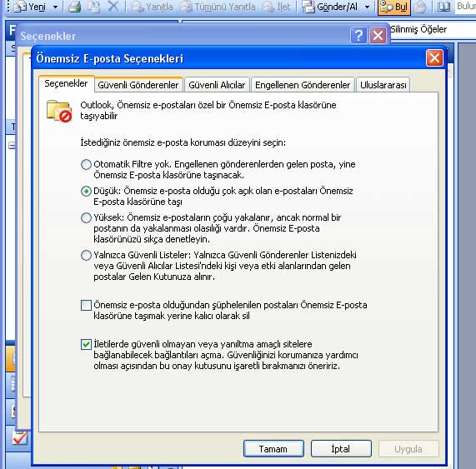The width and height of the screenshot is (476, 469).
Task: Click the Tümünü Yanıtla reply-all icon
Action: pyautogui.click(x=186, y=7)
